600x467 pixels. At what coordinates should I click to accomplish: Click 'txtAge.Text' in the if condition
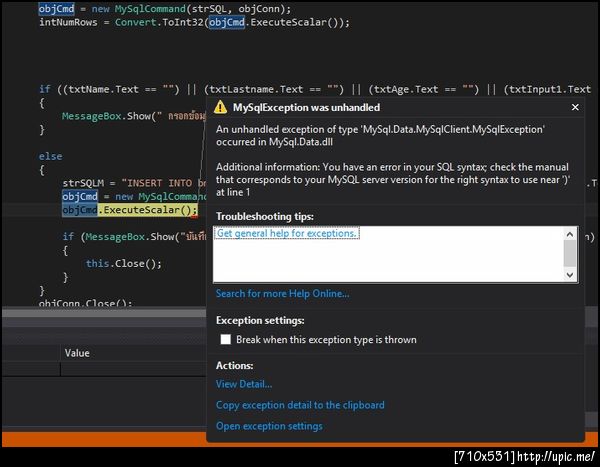(x=406, y=90)
